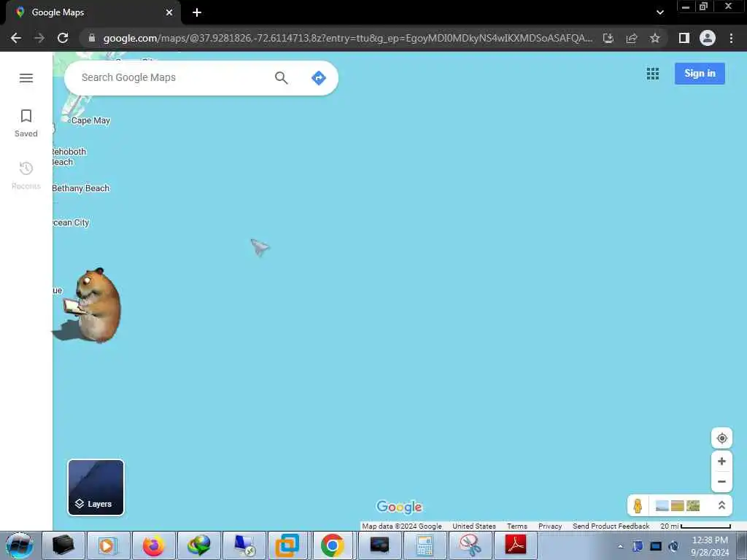Close the Google Maps tab
Image resolution: width=747 pixels, height=560 pixels.
tap(169, 13)
